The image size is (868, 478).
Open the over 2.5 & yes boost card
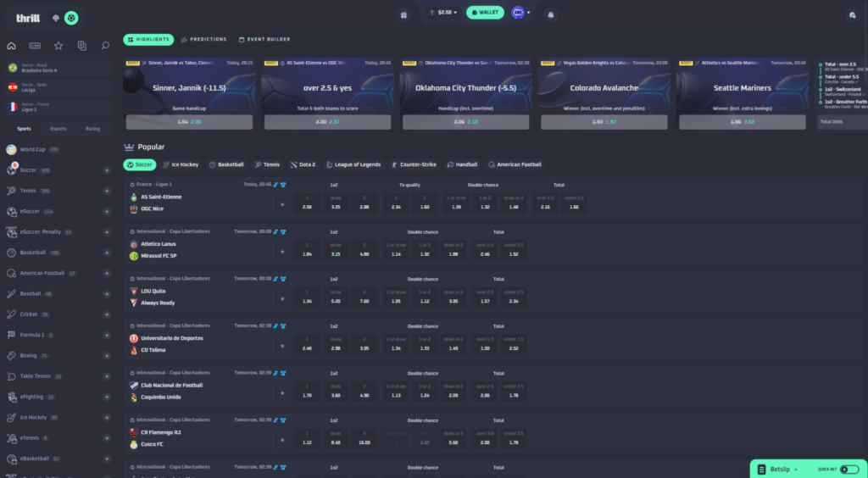point(327,94)
